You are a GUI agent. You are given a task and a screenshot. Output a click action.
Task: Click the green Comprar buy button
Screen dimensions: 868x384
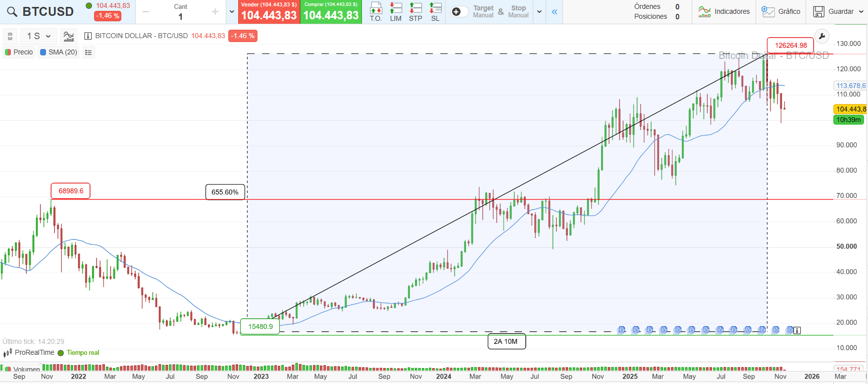point(331,11)
